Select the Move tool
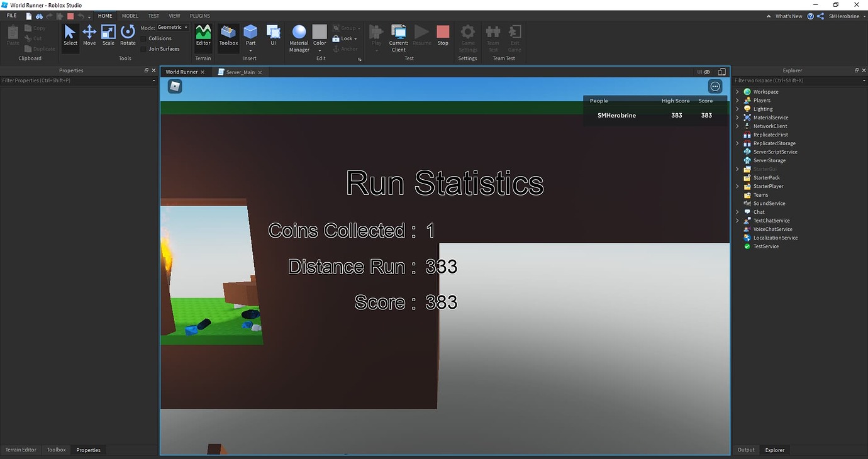 coord(89,36)
